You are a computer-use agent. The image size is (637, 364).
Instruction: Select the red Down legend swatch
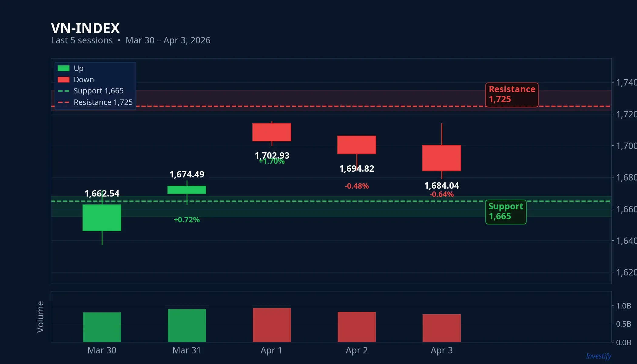[x=64, y=79]
